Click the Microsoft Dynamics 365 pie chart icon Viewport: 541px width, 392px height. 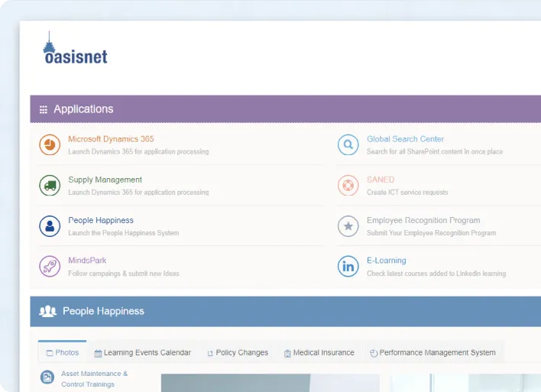pyautogui.click(x=50, y=144)
